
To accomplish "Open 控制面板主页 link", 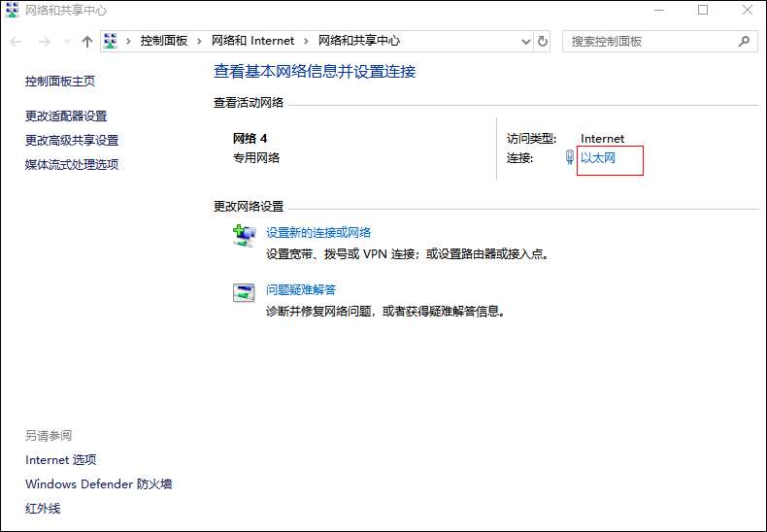I will (x=60, y=82).
